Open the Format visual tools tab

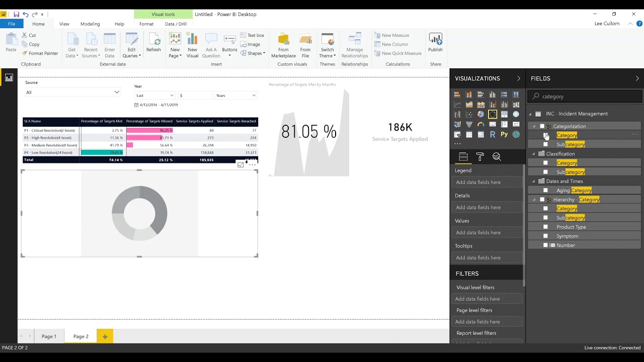(146, 24)
